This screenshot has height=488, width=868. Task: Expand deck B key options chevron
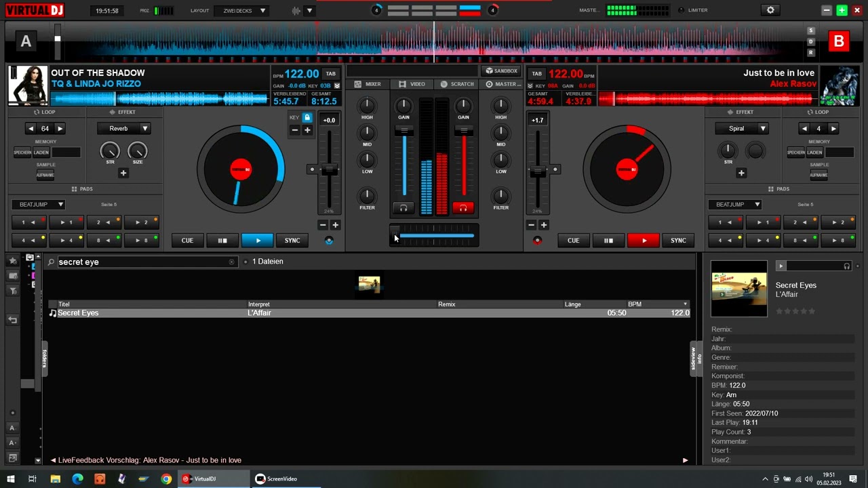coord(531,86)
